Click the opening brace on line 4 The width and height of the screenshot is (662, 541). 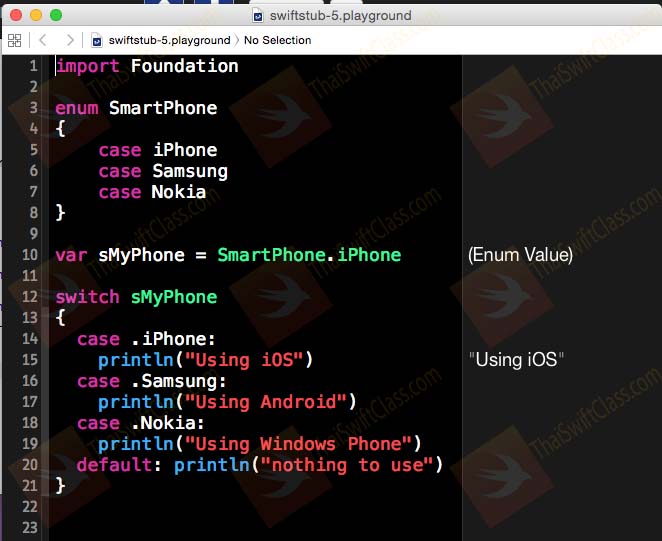(60, 128)
